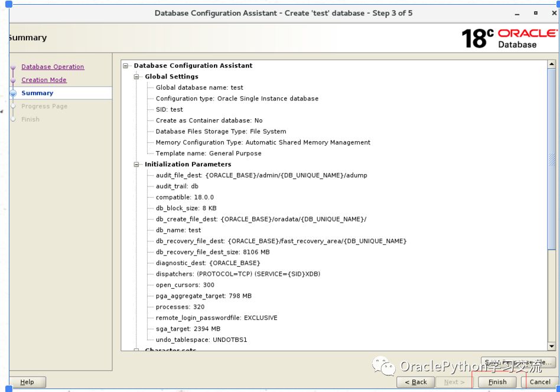Screen dimensions: 560x392
Task: Go to the Creation Mode step
Action: point(44,80)
